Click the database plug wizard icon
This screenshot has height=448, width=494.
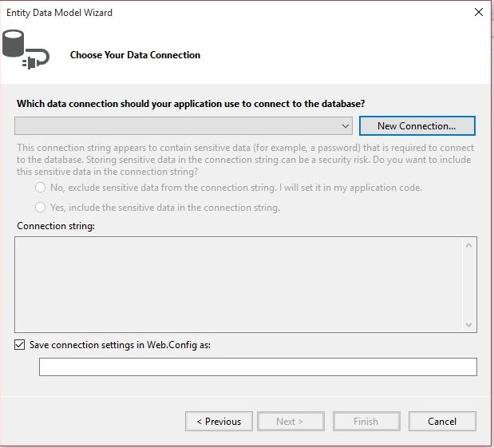26,50
